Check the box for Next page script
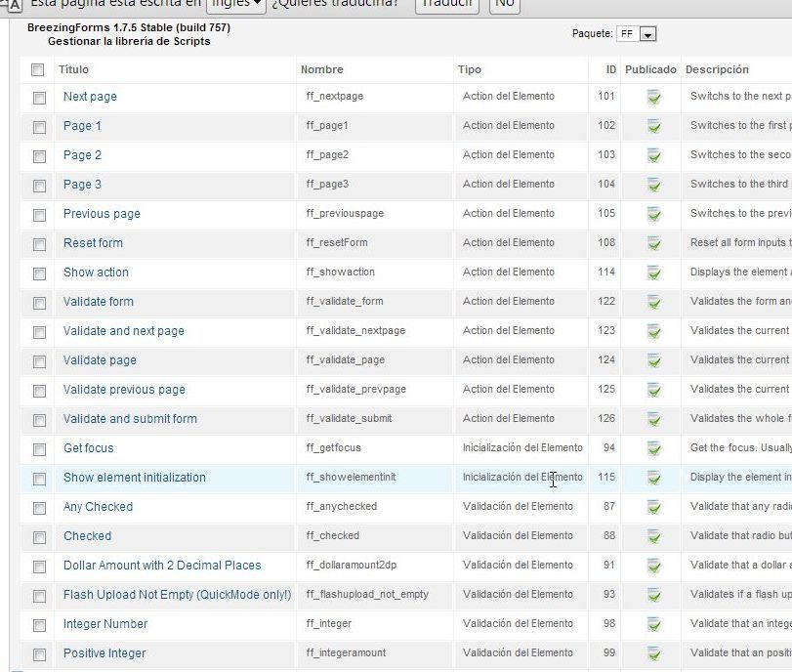 point(39,98)
